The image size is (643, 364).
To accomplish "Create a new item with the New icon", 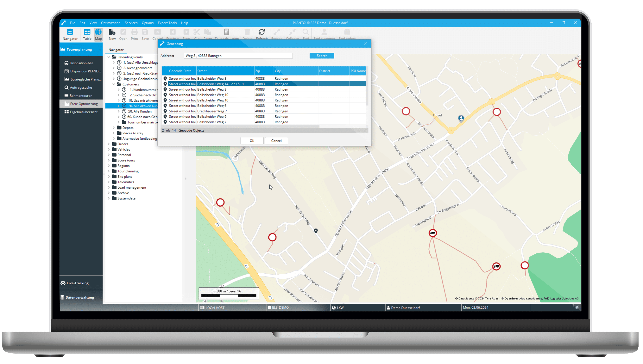I will (x=112, y=34).
